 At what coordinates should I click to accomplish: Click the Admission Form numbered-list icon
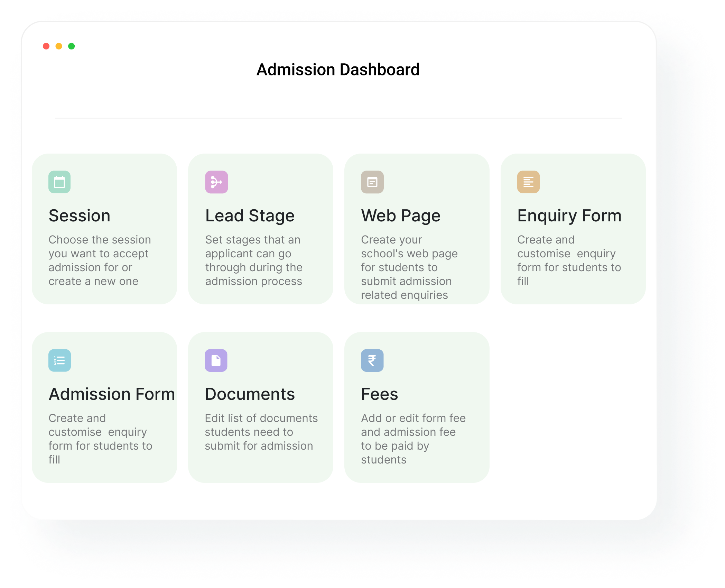click(59, 360)
